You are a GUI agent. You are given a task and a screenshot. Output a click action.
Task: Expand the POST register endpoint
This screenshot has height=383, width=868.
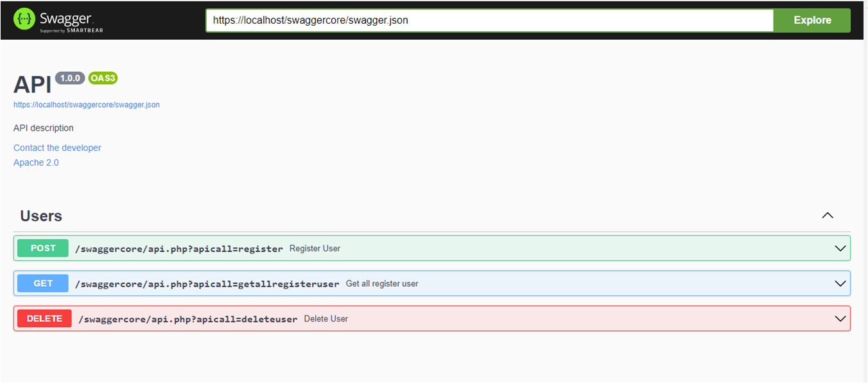click(x=840, y=248)
